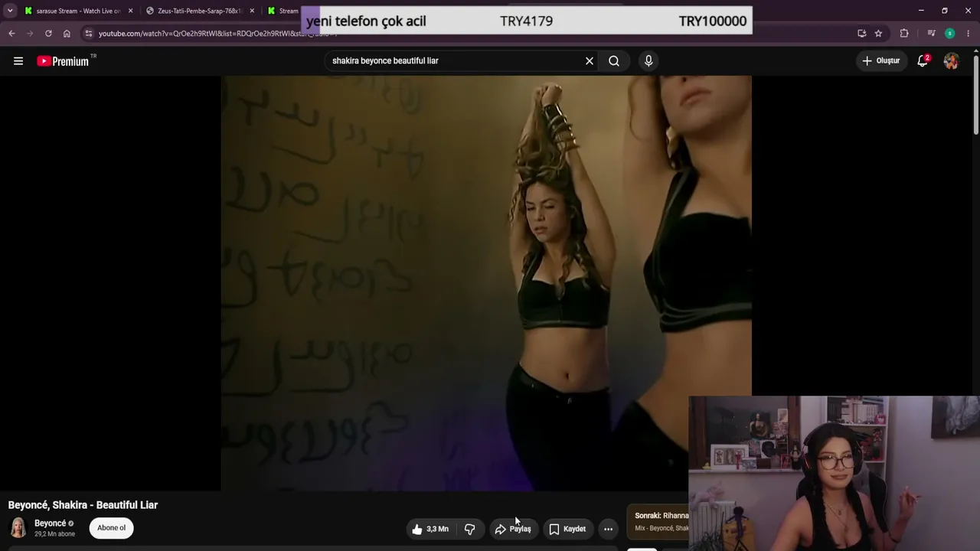Open the Chrome three-dot menu
This screenshot has height=551, width=980.
(968, 34)
